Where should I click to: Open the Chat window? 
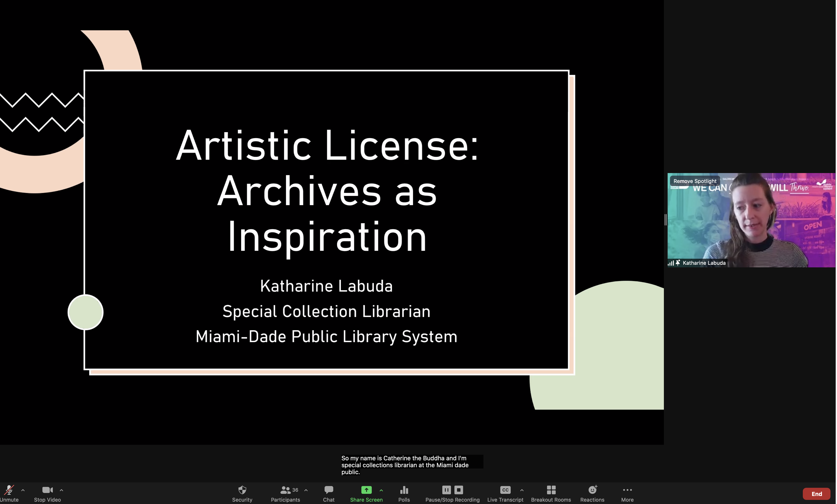pos(328,490)
